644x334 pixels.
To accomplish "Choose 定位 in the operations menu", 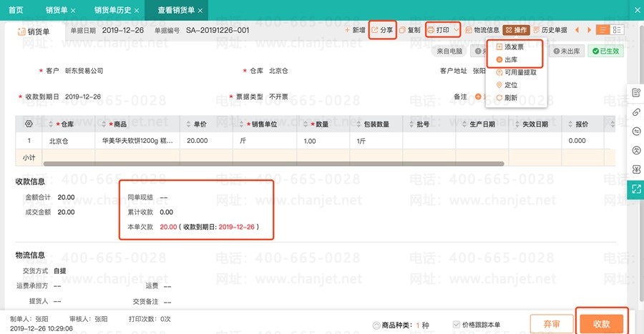I will click(x=507, y=85).
